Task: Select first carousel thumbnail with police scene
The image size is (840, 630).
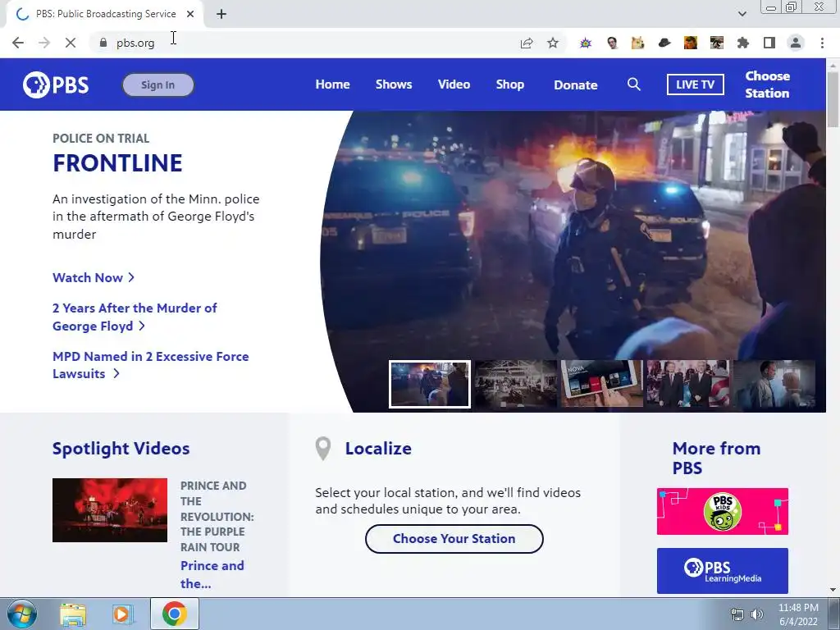Action: tap(430, 384)
